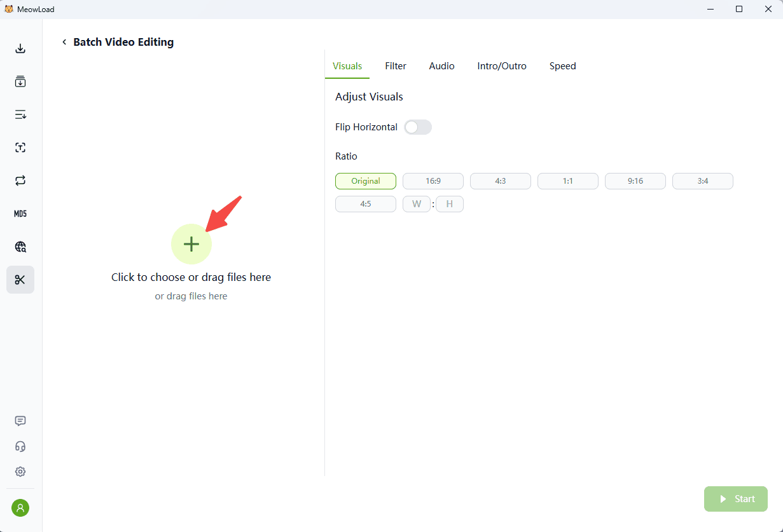Image resolution: width=783 pixels, height=532 pixels.
Task: Switch to the Filter tab
Action: point(396,66)
